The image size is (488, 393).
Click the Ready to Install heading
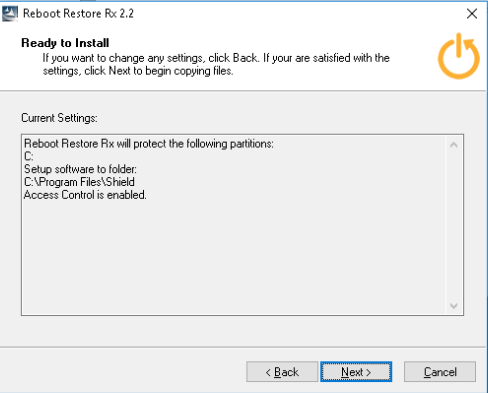coord(65,43)
